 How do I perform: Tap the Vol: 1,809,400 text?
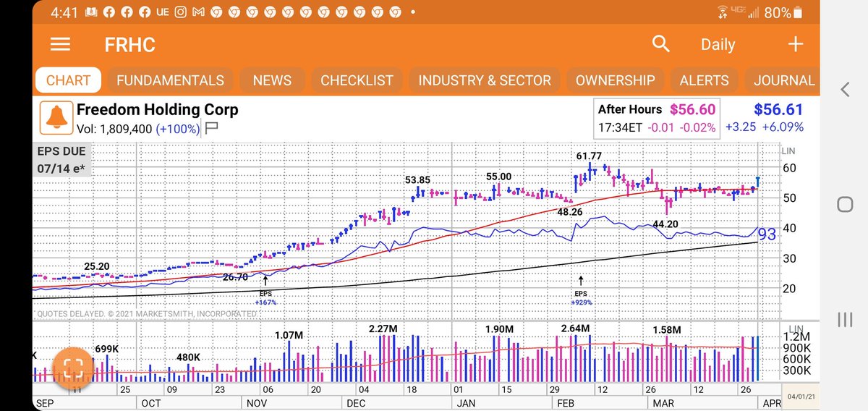[x=116, y=128]
